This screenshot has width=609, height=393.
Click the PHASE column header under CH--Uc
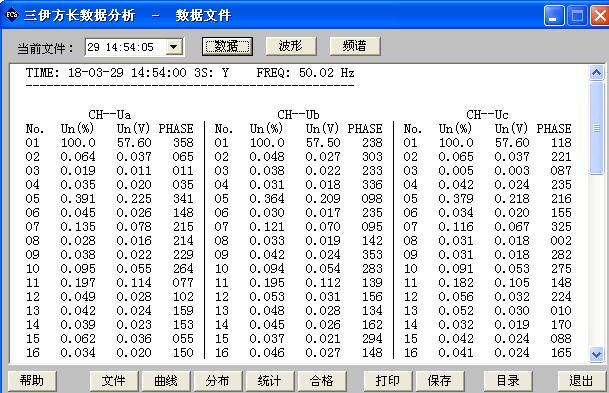554,129
